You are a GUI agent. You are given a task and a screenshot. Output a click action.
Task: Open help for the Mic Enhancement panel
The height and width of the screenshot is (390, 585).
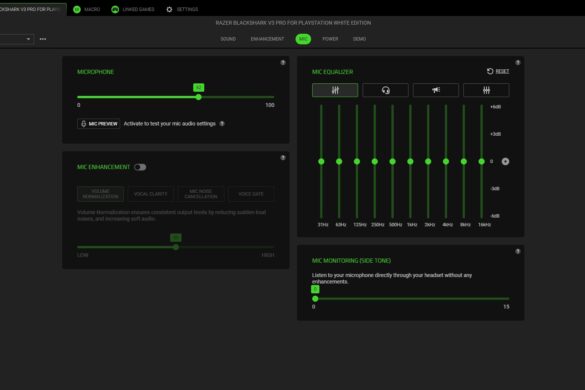click(x=283, y=157)
